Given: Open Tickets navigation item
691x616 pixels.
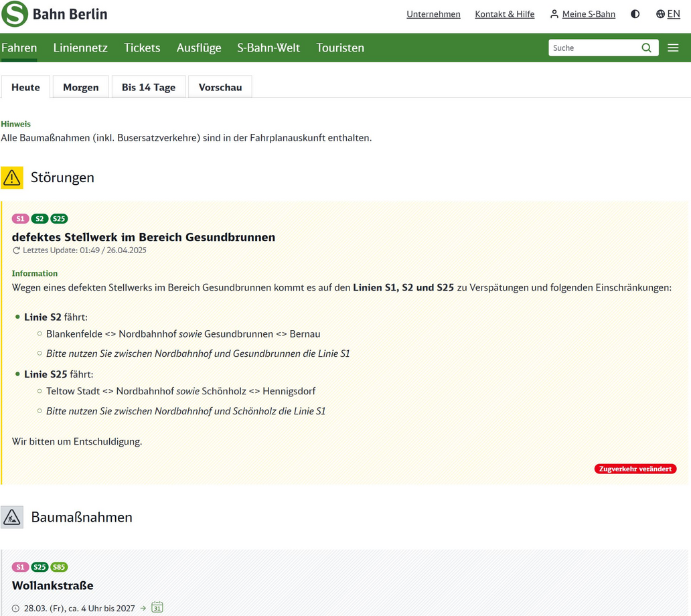Looking at the screenshot, I should point(142,48).
